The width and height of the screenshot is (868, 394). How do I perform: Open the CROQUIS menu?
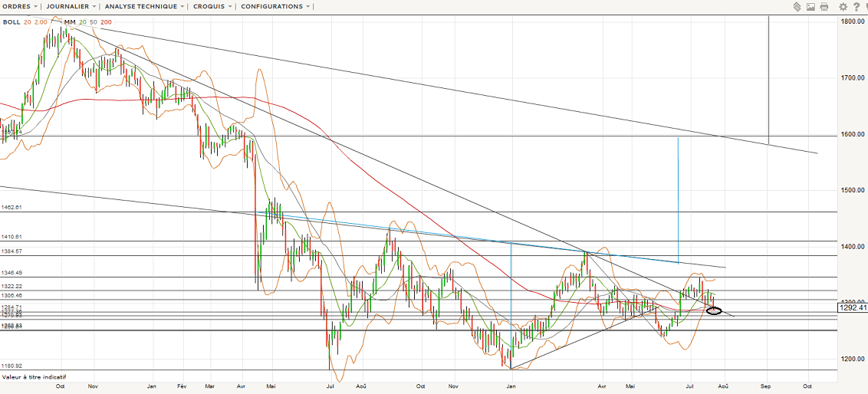[213, 6]
